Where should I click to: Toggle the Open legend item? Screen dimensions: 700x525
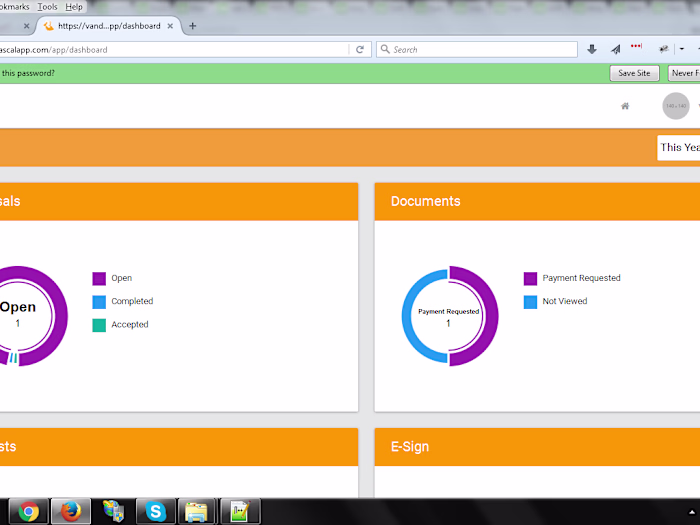tap(112, 278)
